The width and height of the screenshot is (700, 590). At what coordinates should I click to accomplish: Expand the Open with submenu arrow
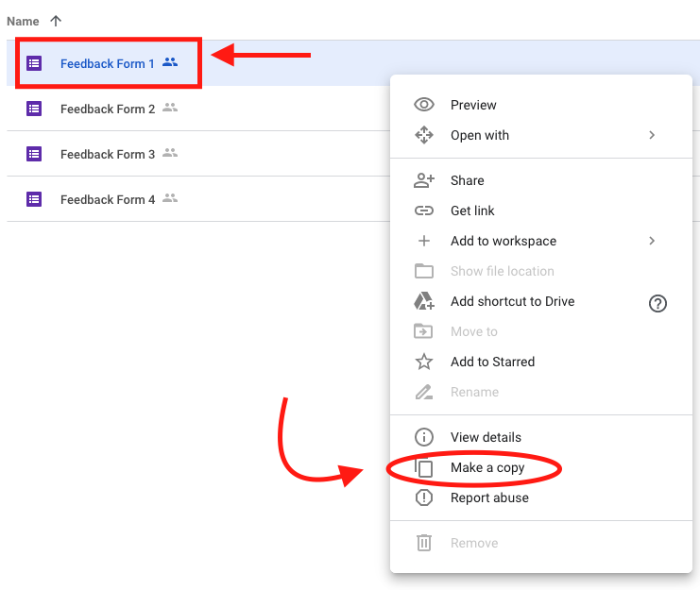(652, 135)
